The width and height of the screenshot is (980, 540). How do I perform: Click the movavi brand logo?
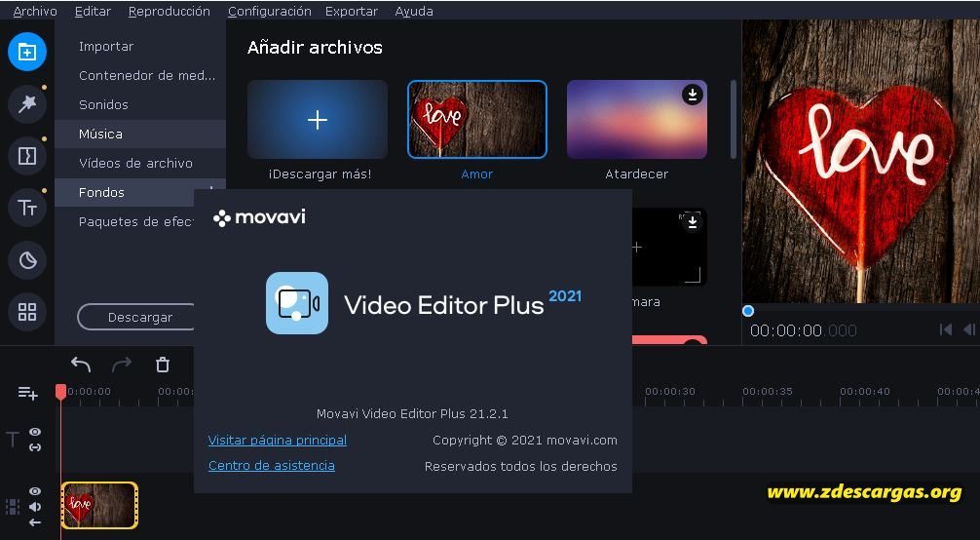pos(259,217)
